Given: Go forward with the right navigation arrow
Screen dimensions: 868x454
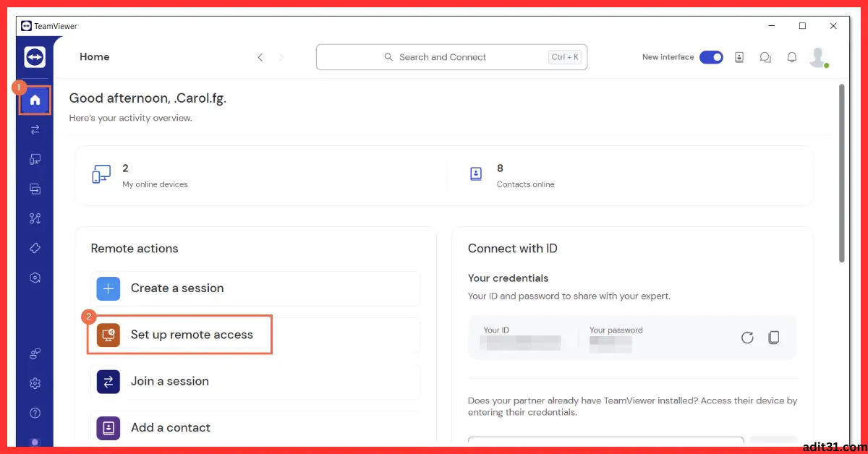Looking at the screenshot, I should pos(281,57).
